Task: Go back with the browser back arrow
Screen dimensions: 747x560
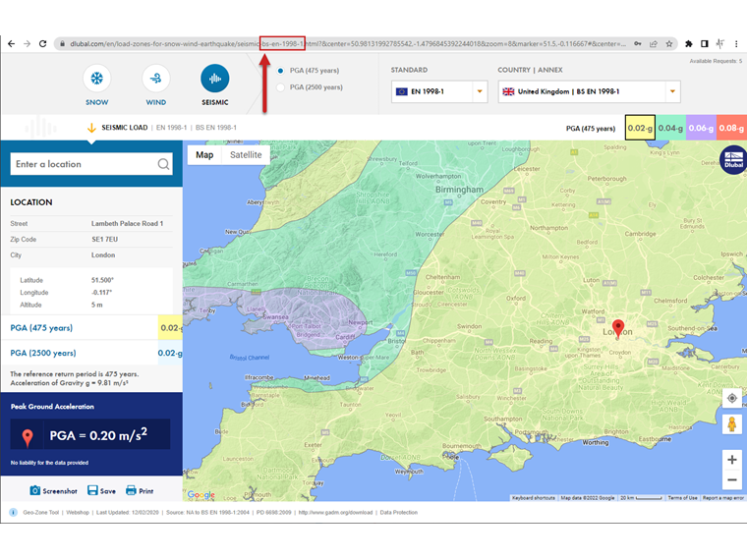Action: [12, 44]
